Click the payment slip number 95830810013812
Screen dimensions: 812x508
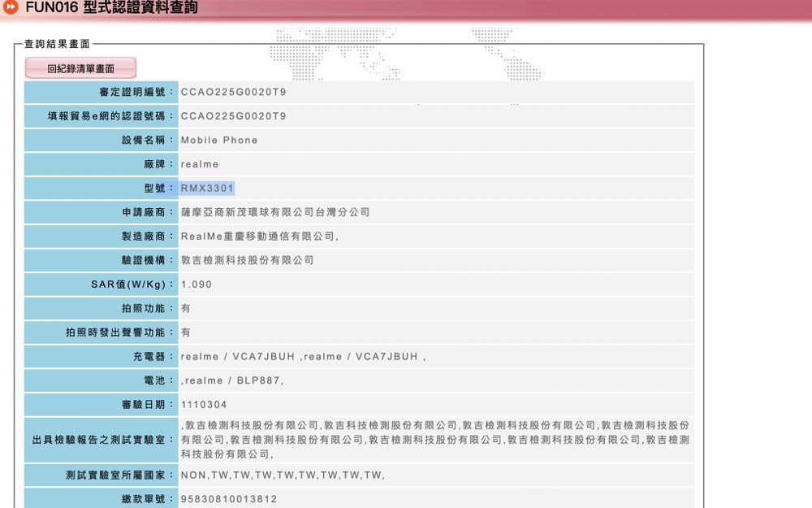coord(229,499)
